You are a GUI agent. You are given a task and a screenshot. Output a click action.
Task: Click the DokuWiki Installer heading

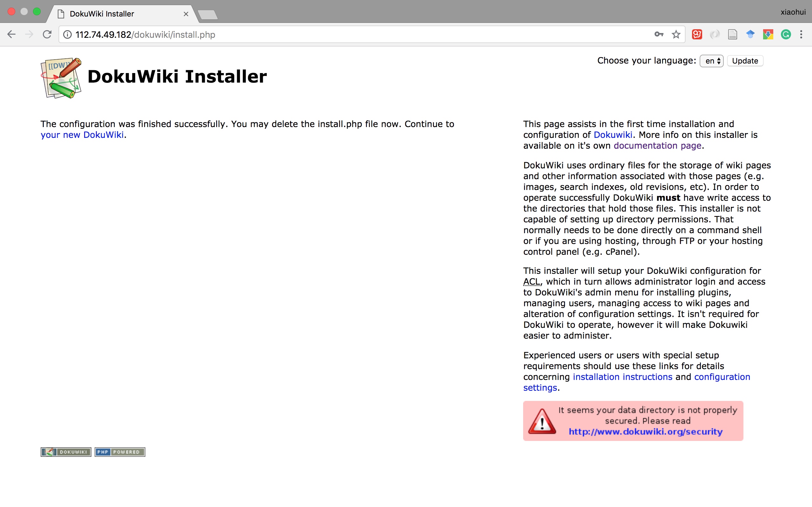177,77
